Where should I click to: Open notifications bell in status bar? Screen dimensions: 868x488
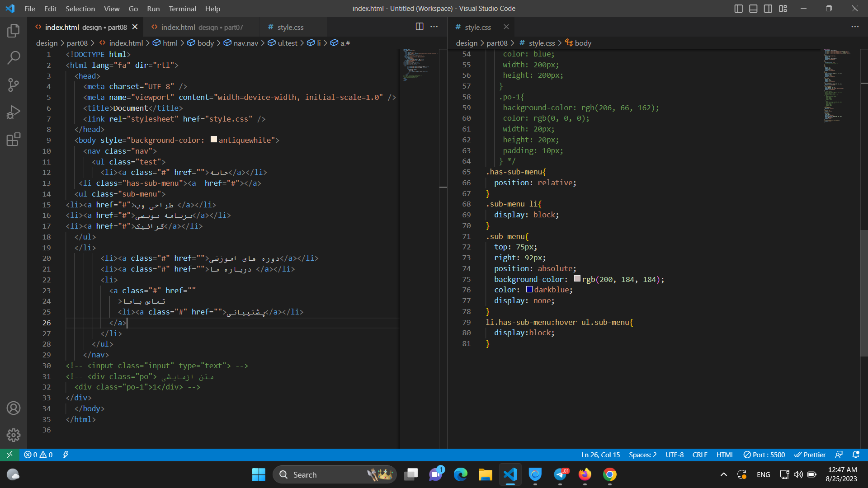click(x=856, y=455)
